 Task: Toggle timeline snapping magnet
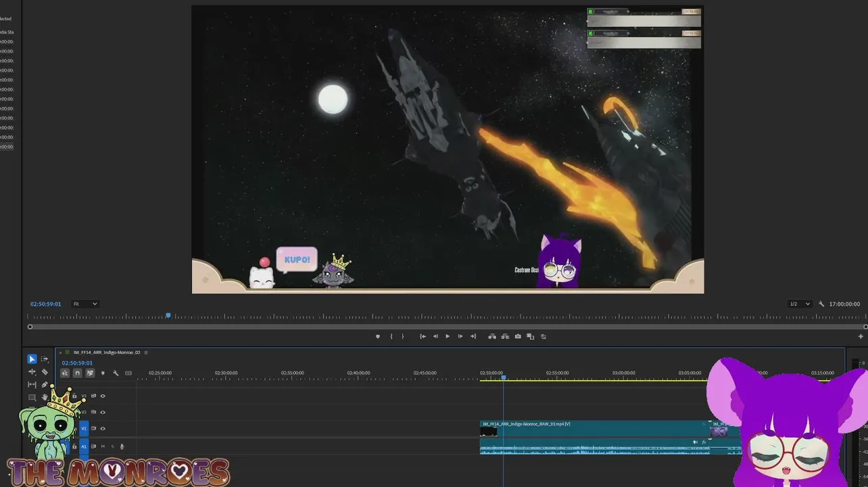tap(78, 373)
